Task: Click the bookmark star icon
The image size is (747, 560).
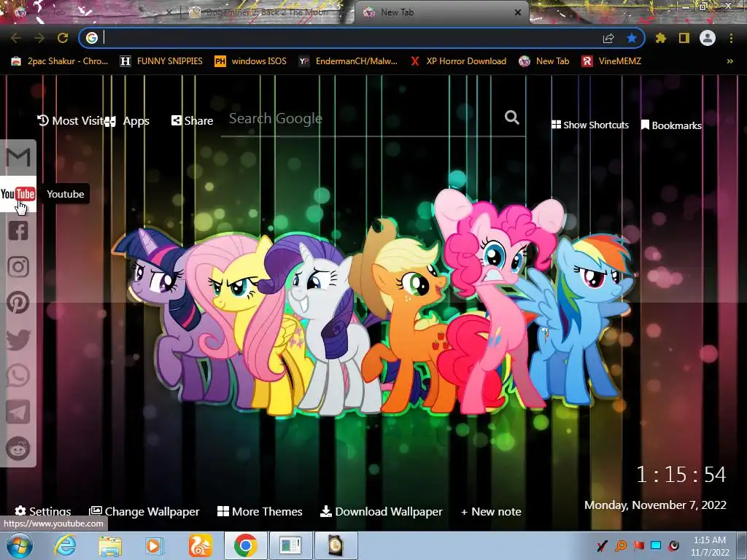Action: (x=632, y=38)
